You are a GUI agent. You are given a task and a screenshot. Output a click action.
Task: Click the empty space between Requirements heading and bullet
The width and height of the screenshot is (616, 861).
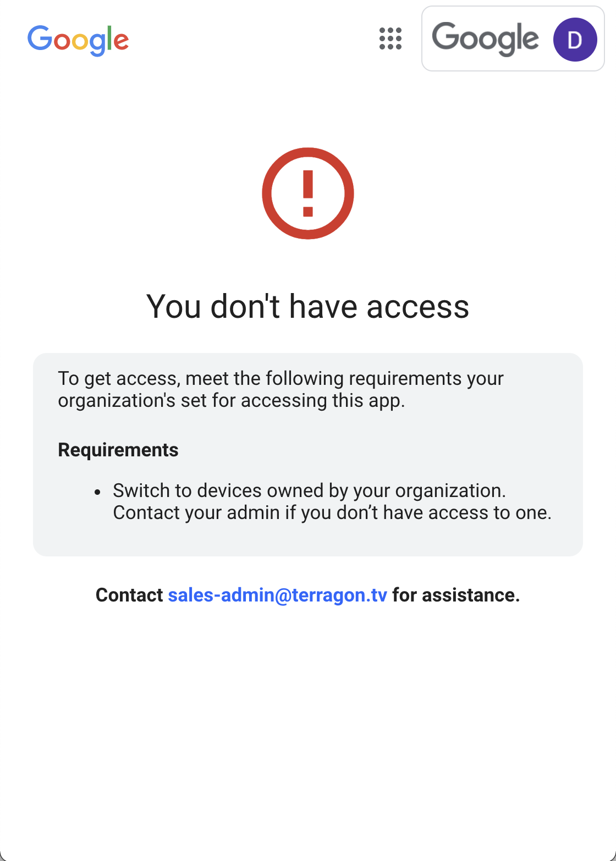(x=308, y=471)
